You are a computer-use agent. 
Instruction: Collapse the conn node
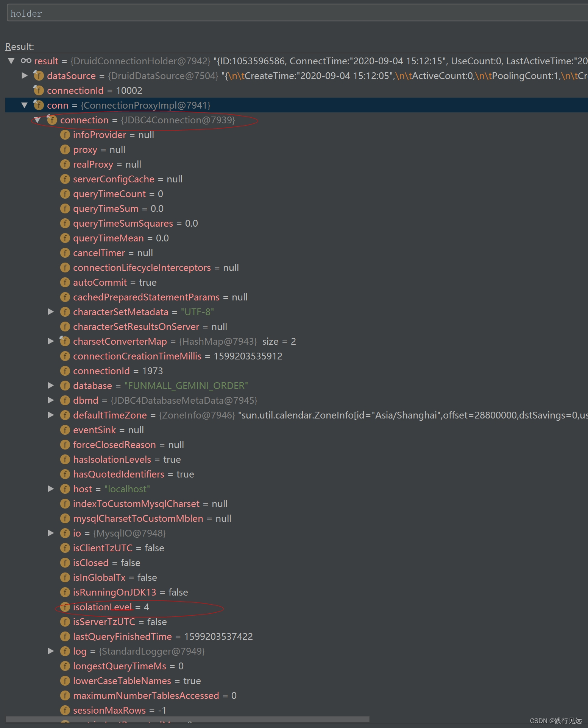click(x=25, y=105)
